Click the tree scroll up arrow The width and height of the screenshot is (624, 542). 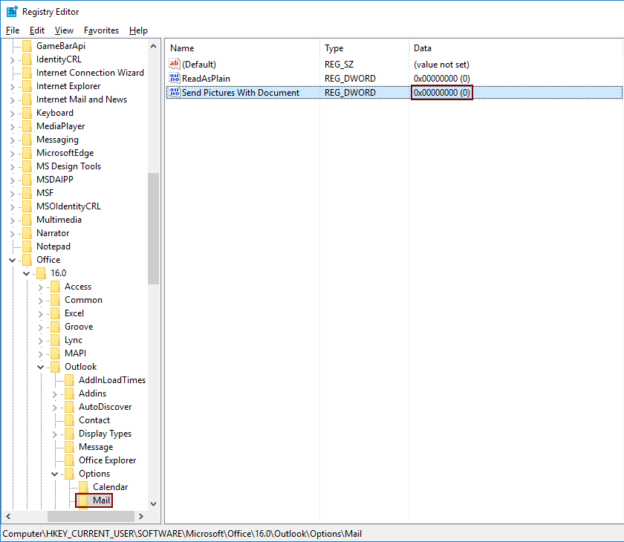pos(153,47)
